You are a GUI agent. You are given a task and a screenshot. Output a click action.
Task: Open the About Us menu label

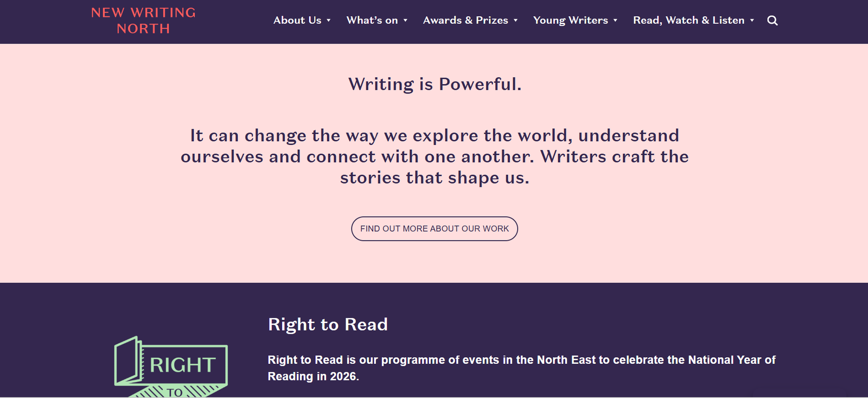point(297,21)
